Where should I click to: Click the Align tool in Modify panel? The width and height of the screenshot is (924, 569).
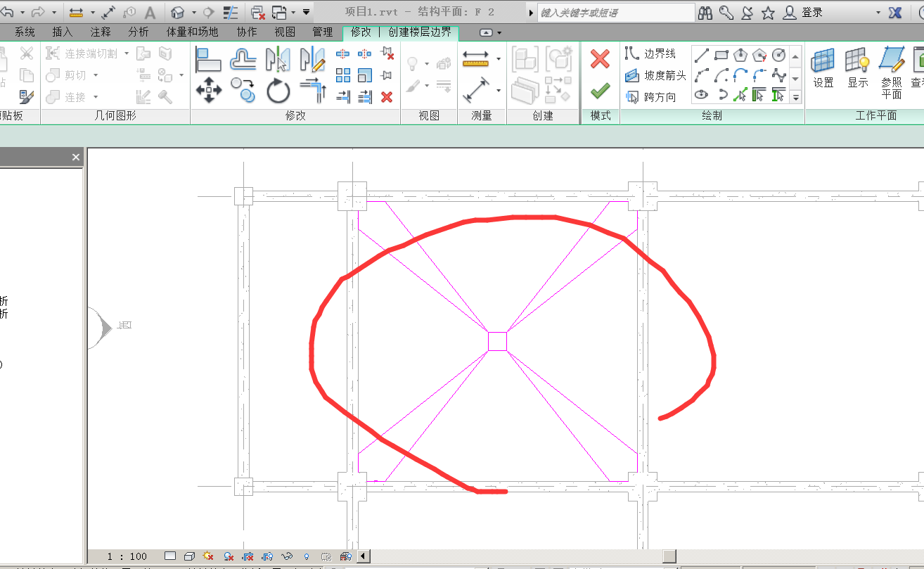pos(208,59)
